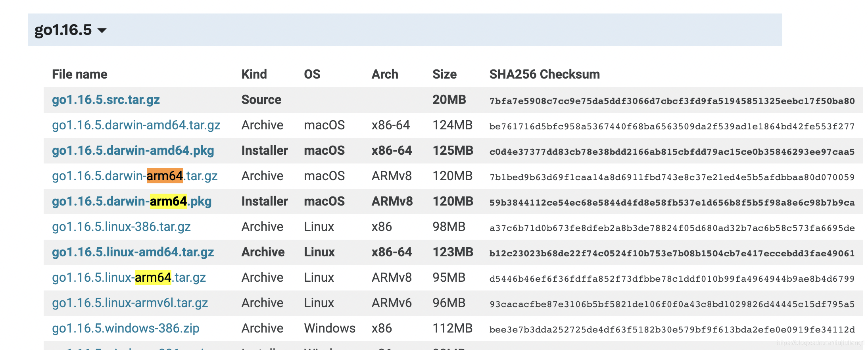The width and height of the screenshot is (868, 350).
Task: Click the 95MB size cell
Action: pyautogui.click(x=449, y=277)
